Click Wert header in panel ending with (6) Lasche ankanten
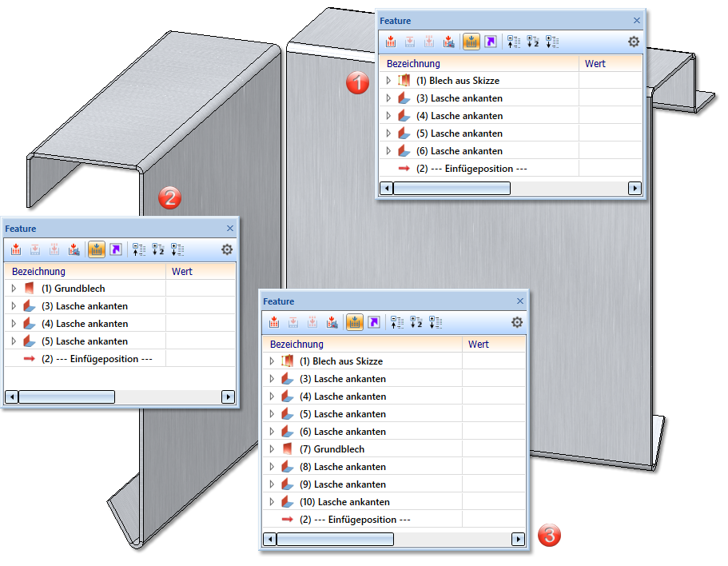 tap(611, 64)
